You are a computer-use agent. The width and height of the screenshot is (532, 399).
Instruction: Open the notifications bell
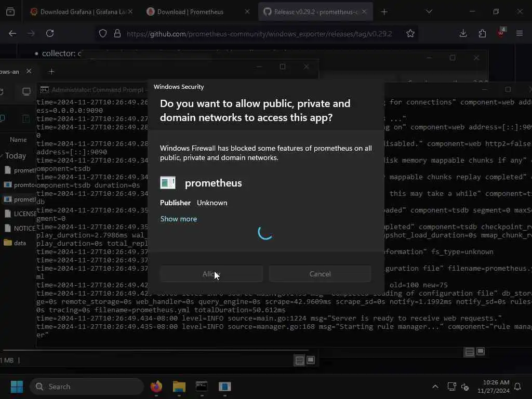pyautogui.click(x=517, y=387)
